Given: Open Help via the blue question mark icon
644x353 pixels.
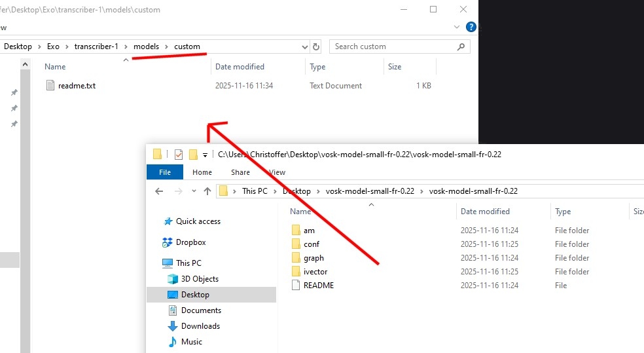Looking at the screenshot, I should pyautogui.click(x=471, y=27).
